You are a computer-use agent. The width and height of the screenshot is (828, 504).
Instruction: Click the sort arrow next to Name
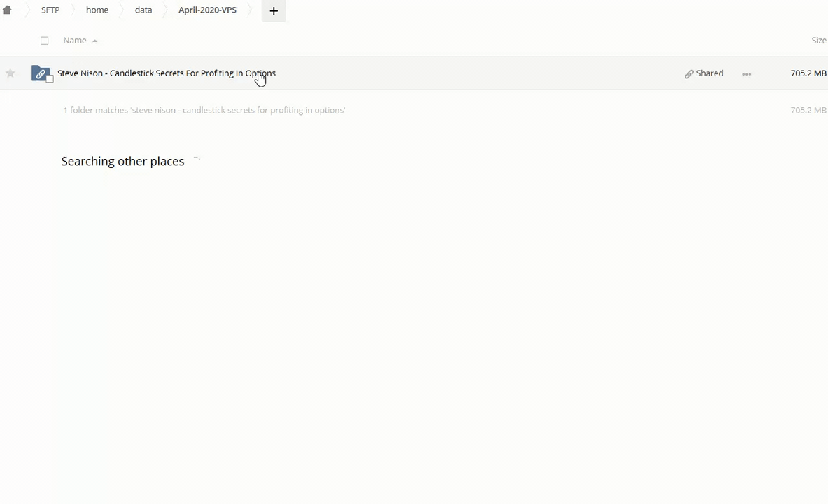pos(95,41)
